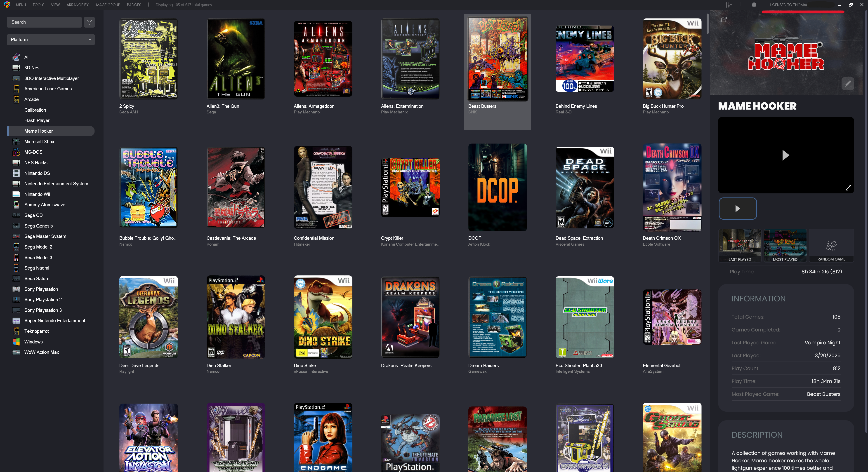Select the Crypt Killer game cover
The width and height of the screenshot is (868, 472).
[x=410, y=187]
